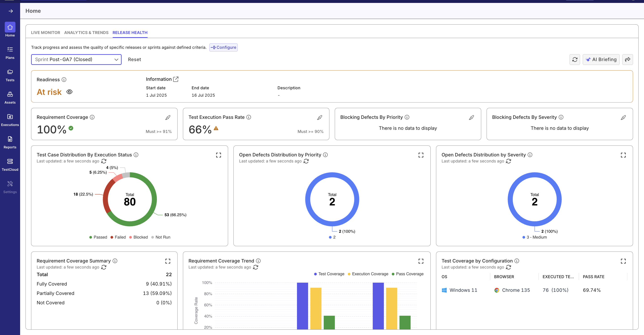
Task: Click the Configure button
Action: (224, 47)
